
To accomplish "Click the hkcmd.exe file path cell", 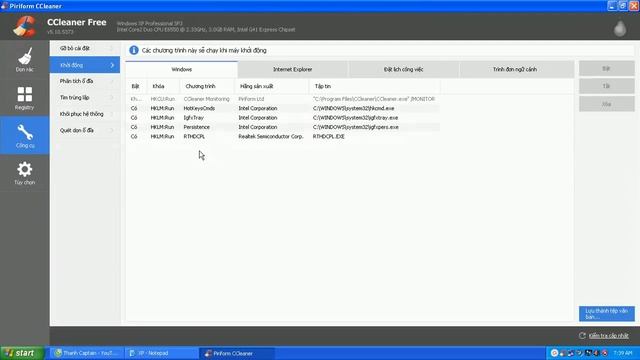I will pyautogui.click(x=353, y=108).
